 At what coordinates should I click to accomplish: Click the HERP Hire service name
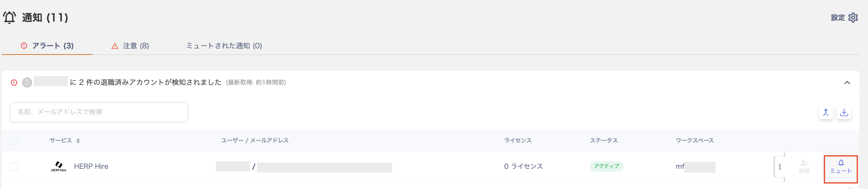[x=91, y=167]
